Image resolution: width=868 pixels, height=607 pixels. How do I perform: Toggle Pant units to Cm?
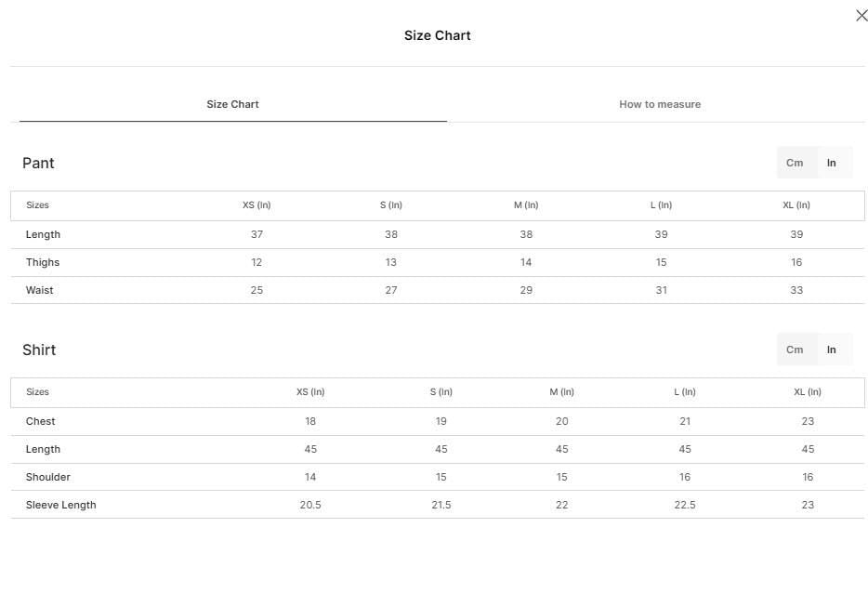(x=795, y=163)
